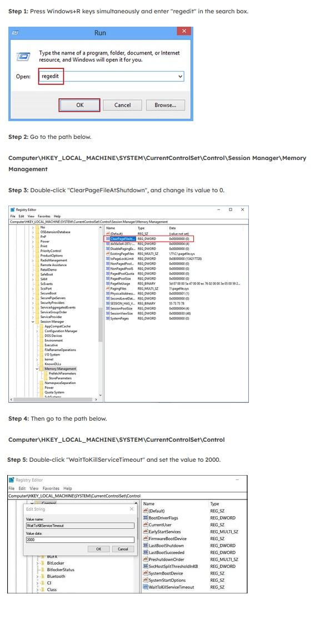Click the Data column header
The width and height of the screenshot is (315, 644).
(172, 227)
